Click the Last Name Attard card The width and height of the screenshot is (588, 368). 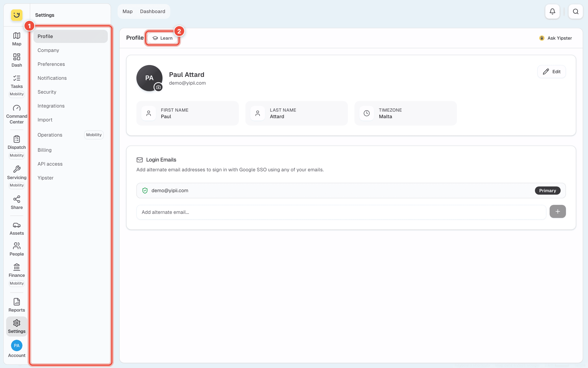[296, 113]
